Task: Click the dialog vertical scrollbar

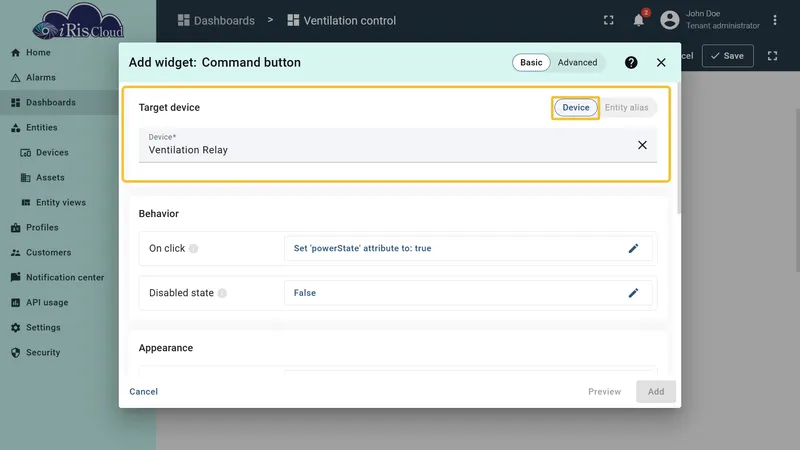Action: point(679,148)
